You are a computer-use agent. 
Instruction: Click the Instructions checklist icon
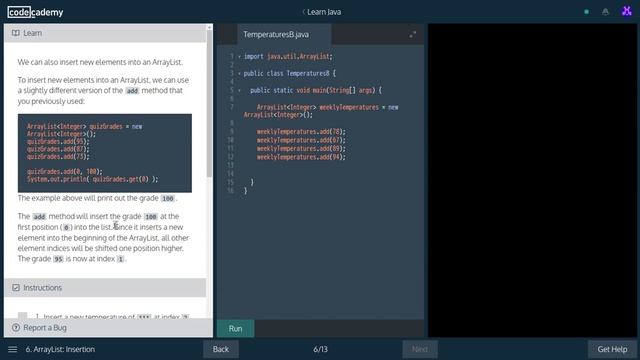(16, 288)
